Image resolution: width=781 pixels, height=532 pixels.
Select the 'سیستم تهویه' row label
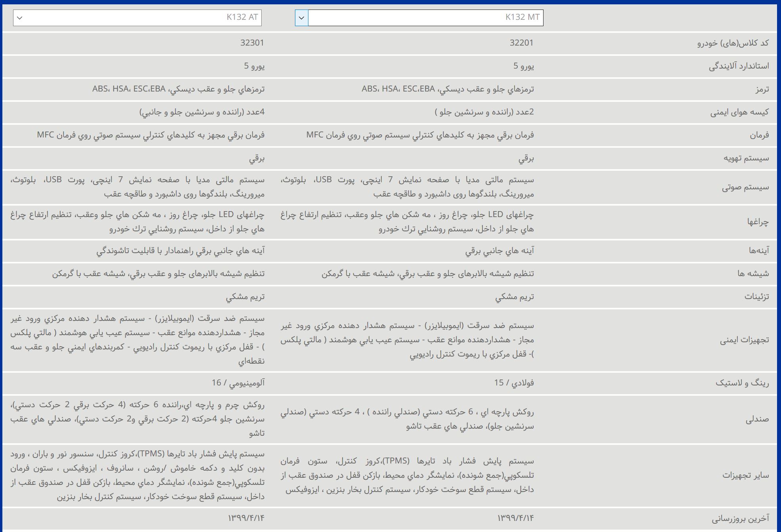point(746,158)
